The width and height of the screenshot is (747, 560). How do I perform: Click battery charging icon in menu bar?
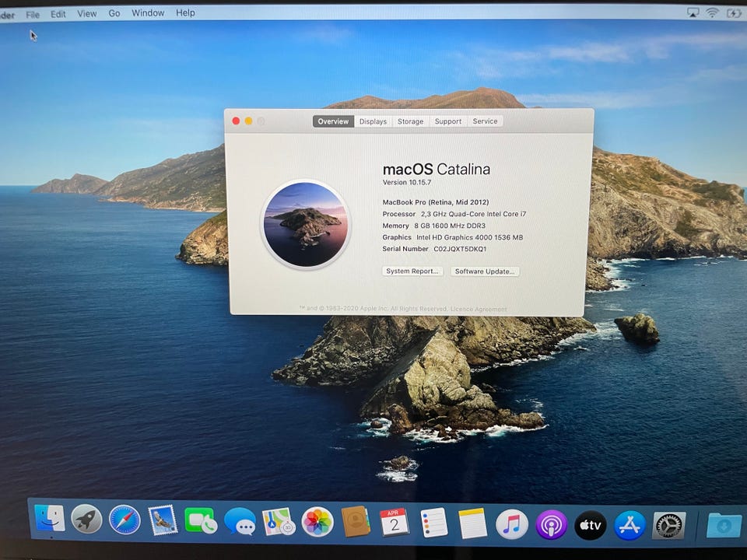click(734, 13)
